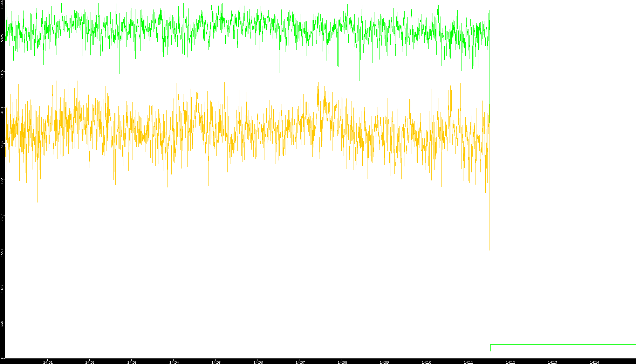Image resolution: width=636 pixels, height=364 pixels.
Task: Select the 14:04 time label
Action: [x=174, y=362]
